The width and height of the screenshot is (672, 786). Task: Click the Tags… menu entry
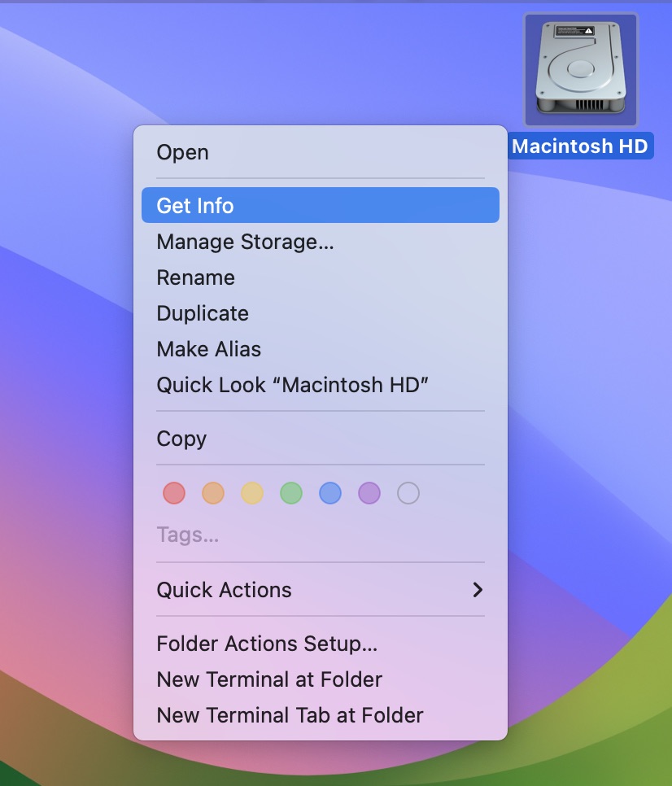click(x=321, y=535)
